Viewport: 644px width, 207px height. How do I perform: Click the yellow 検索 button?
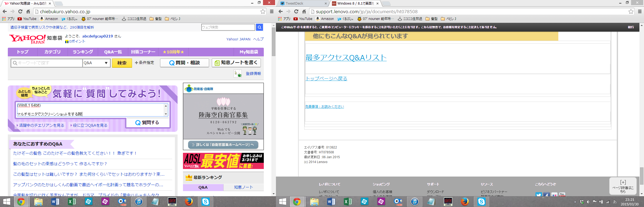(x=122, y=63)
